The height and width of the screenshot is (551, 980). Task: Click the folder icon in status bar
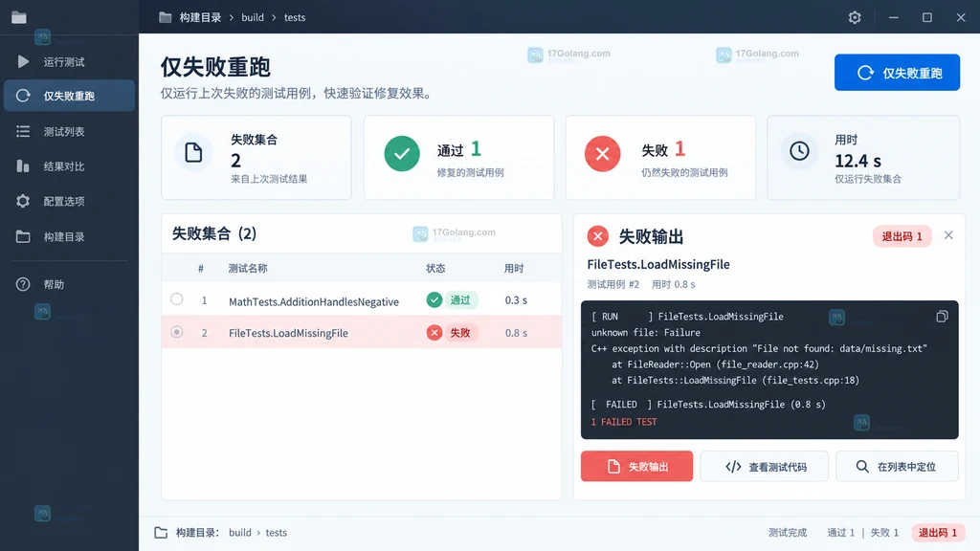coord(161,532)
